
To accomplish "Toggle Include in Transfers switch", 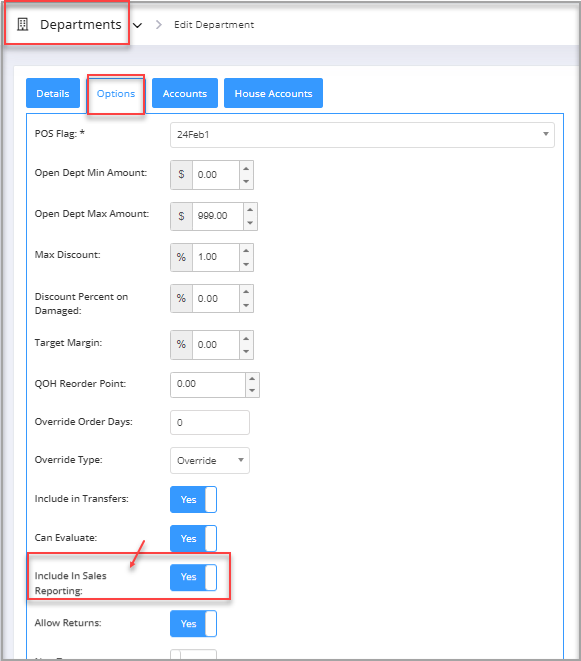I will 194,499.
